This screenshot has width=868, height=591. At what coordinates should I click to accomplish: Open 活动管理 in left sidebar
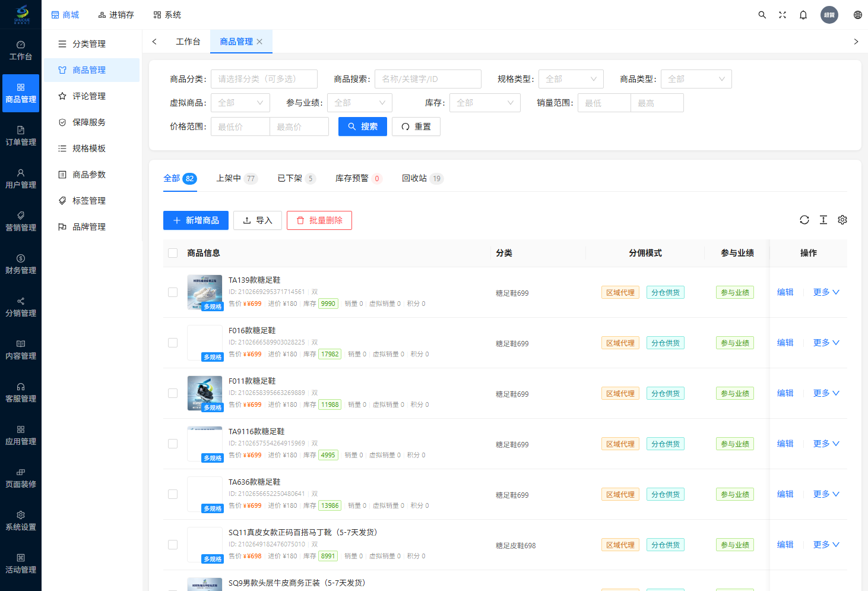21,564
